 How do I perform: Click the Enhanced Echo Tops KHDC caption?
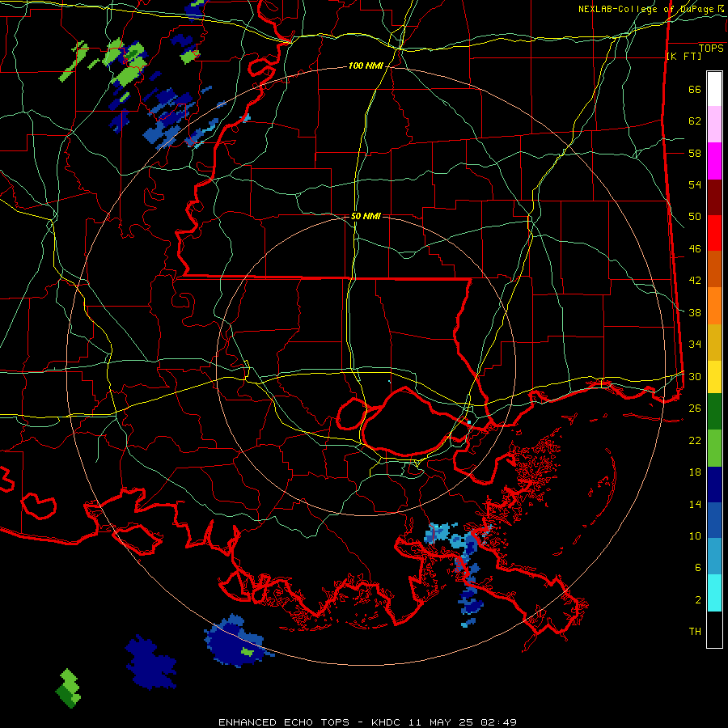367,722
